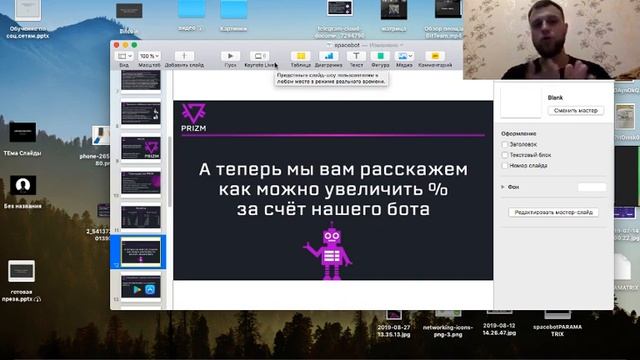Add a shape with Фигура icon
The image size is (640, 360).
tap(380, 56)
